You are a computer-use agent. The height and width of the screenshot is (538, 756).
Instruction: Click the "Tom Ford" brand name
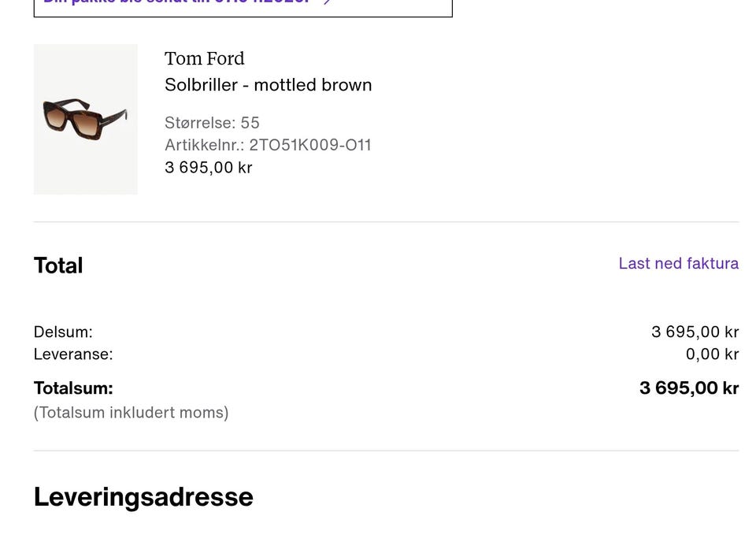(x=205, y=58)
